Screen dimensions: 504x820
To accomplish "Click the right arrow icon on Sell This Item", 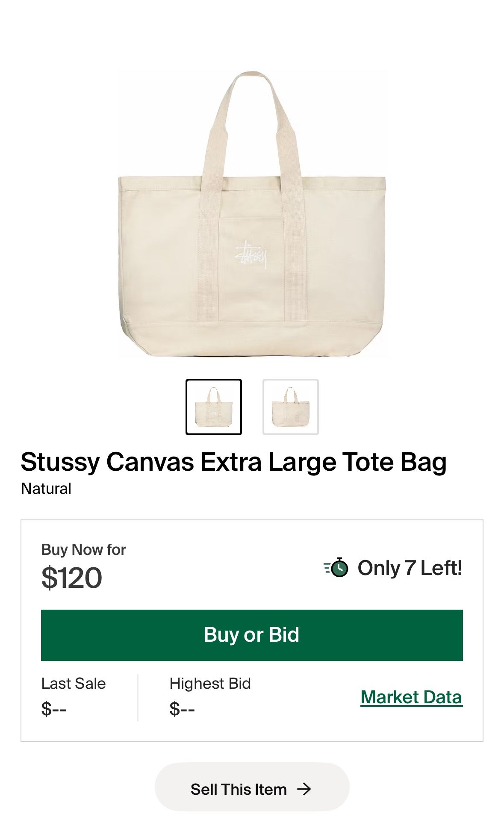I will [304, 789].
